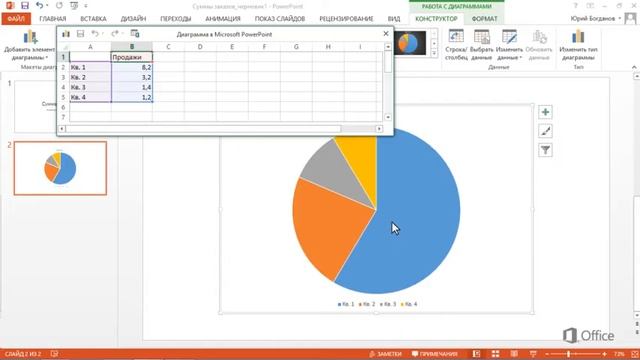Collapse the ribbon with the chevron
The width and height of the screenshot is (640, 360).
(634, 67)
